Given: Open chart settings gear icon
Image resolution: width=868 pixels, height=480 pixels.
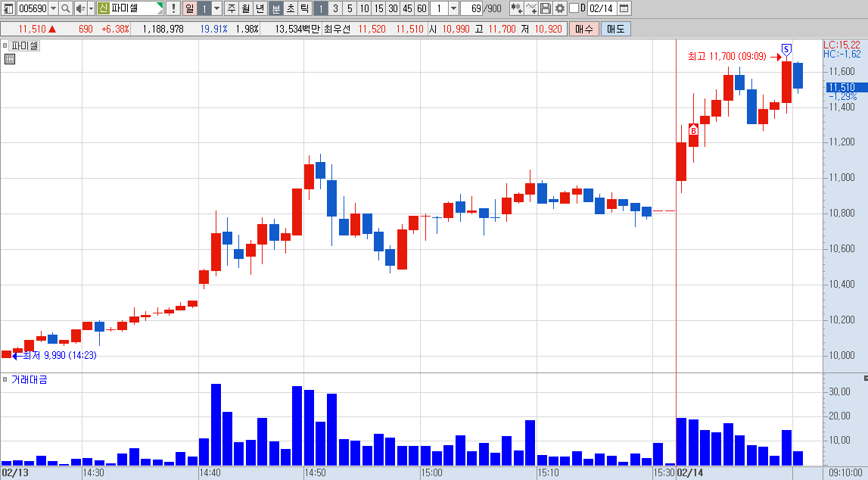Looking at the screenshot, I should (x=560, y=8).
